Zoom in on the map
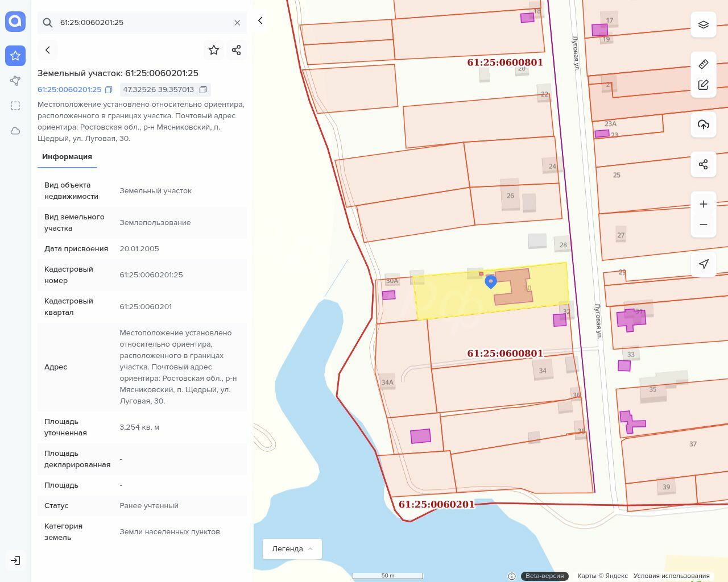 pyautogui.click(x=703, y=204)
